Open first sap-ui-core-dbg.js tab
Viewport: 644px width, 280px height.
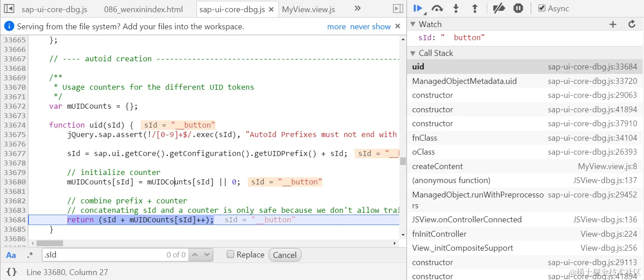click(55, 9)
